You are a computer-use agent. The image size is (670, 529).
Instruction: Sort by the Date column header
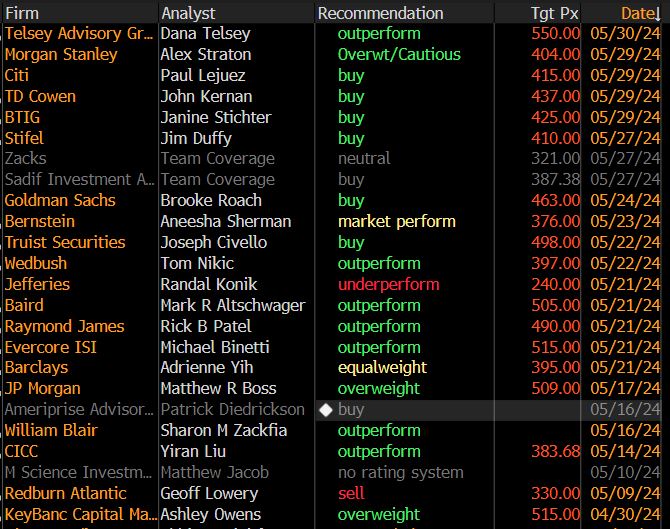tap(640, 13)
